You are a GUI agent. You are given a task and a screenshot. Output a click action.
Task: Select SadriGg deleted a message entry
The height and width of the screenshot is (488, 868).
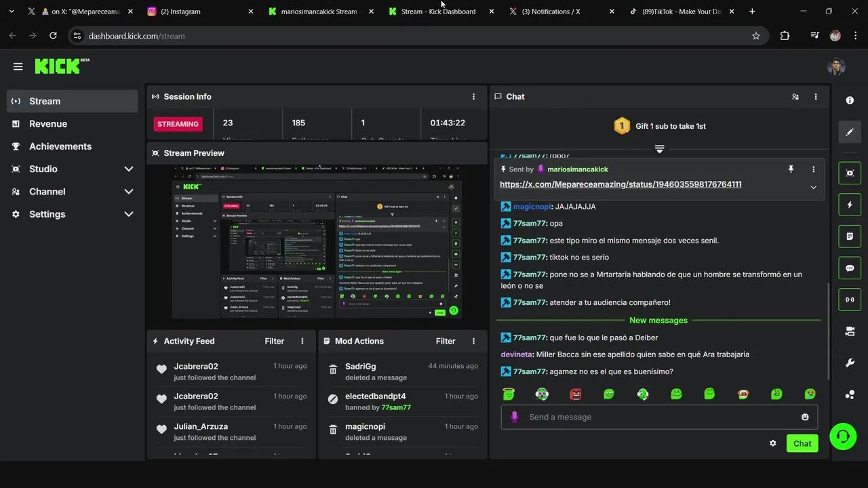[403, 371]
